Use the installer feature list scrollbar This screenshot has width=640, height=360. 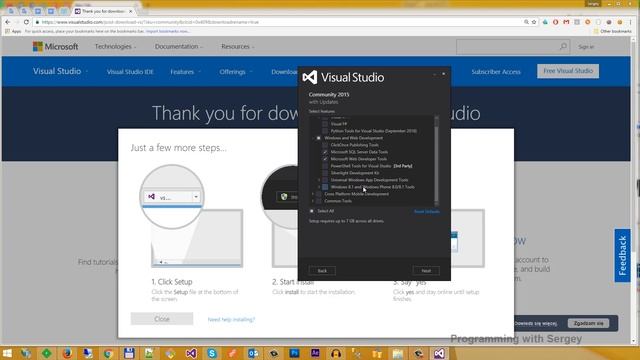[436, 161]
